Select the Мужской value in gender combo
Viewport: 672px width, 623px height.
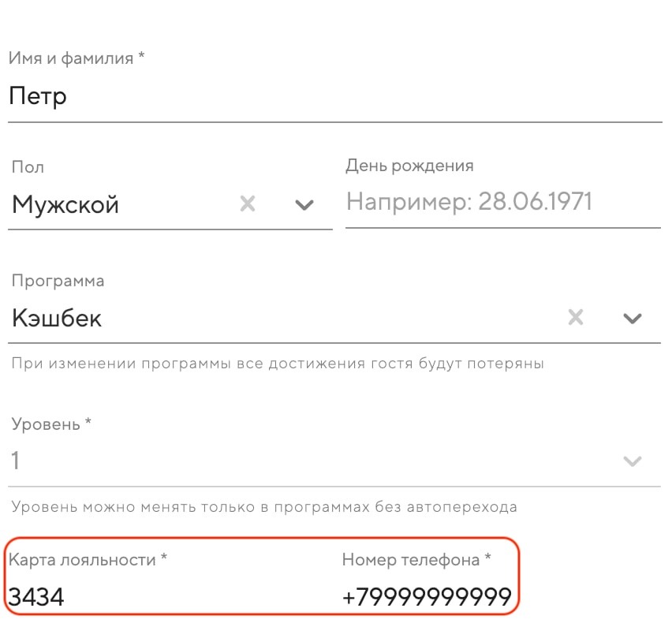(65, 205)
